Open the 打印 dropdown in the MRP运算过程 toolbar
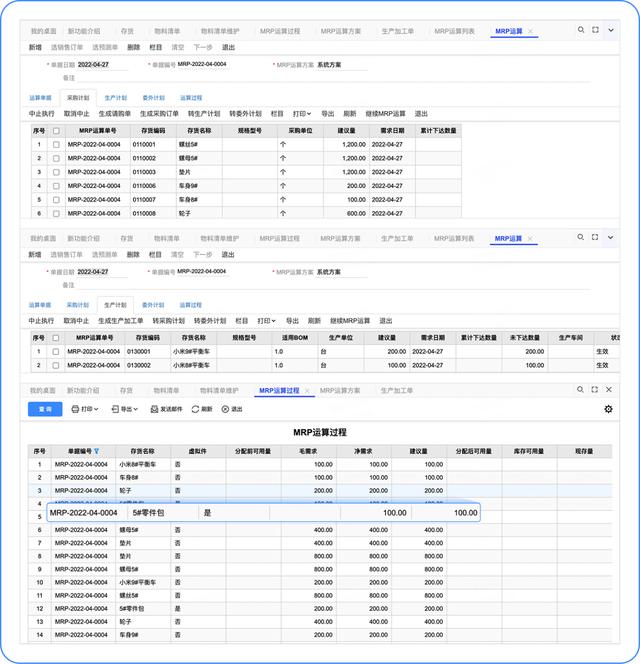This screenshot has width=640, height=664. [85, 409]
